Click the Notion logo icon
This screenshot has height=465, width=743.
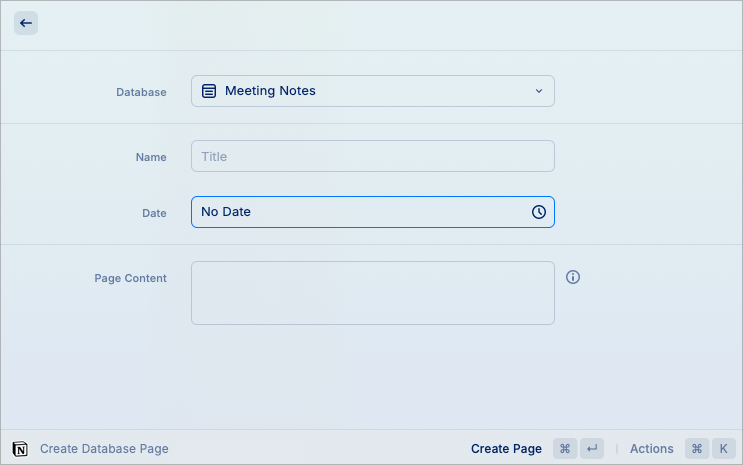pyautogui.click(x=20, y=449)
